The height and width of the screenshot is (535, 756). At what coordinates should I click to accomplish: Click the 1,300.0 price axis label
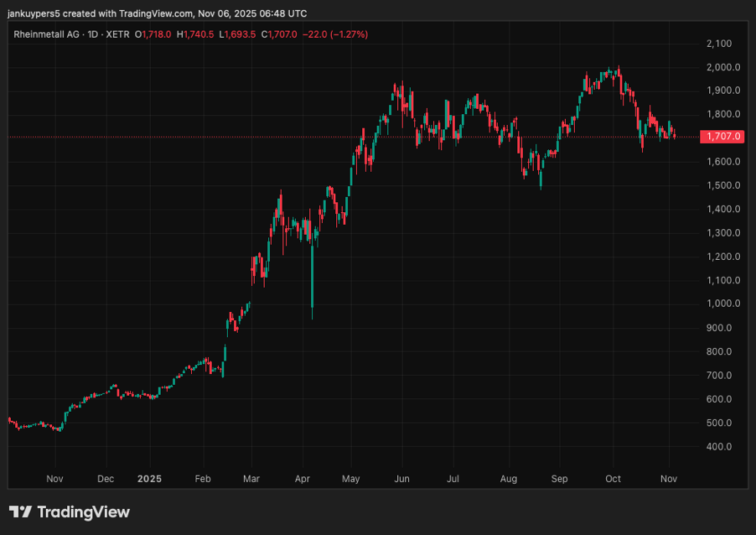[x=723, y=232]
